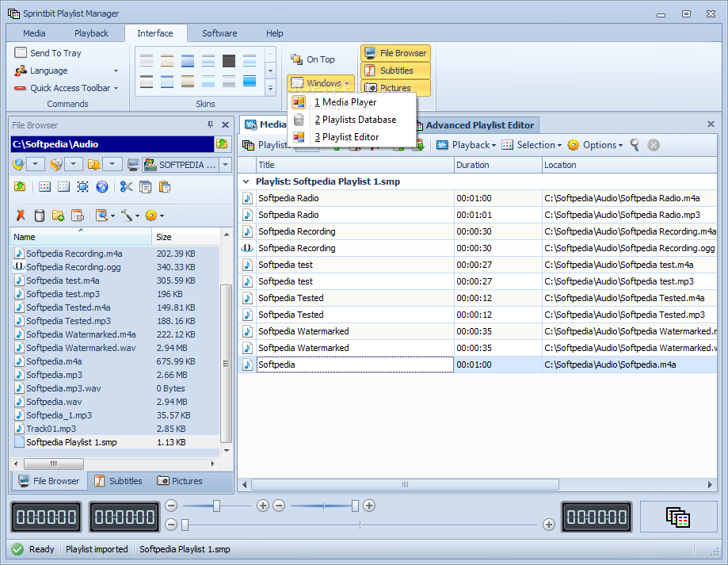Click the C:\Softpedia\Audio path field

112,144
